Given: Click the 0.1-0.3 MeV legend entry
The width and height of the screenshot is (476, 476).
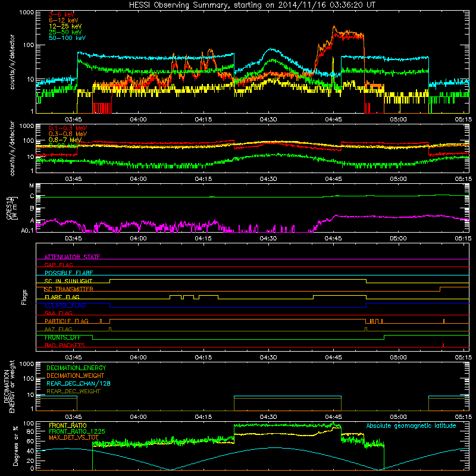Looking at the screenshot, I should pos(68,128).
